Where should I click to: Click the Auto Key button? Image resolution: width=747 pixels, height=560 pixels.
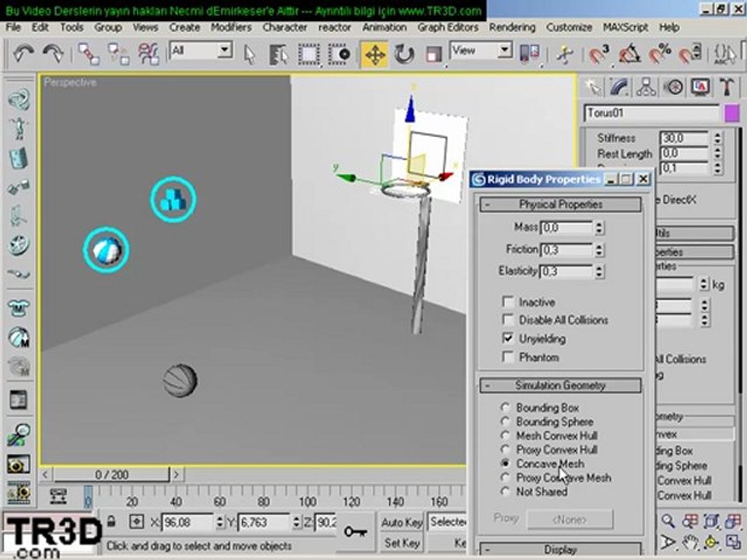402,523
